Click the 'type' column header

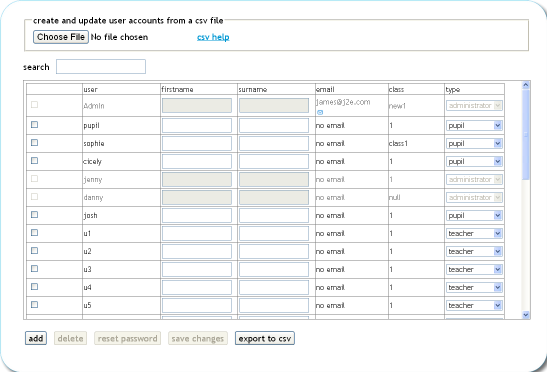point(453,89)
